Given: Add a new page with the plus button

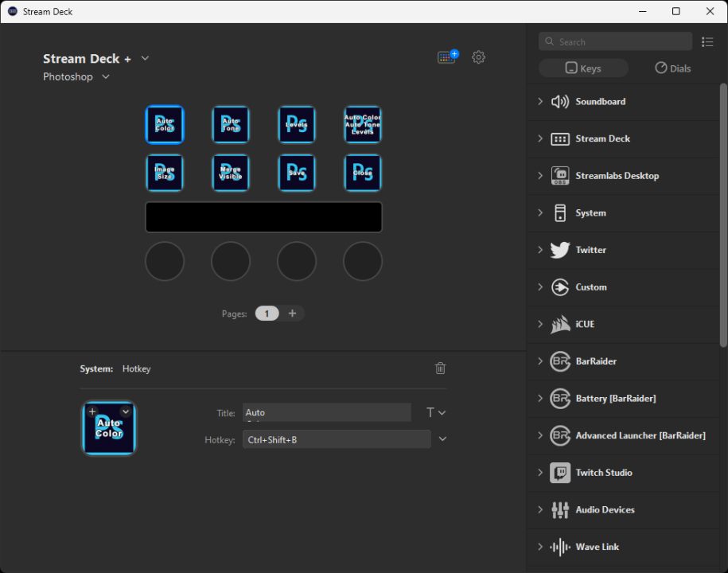Looking at the screenshot, I should (x=292, y=313).
